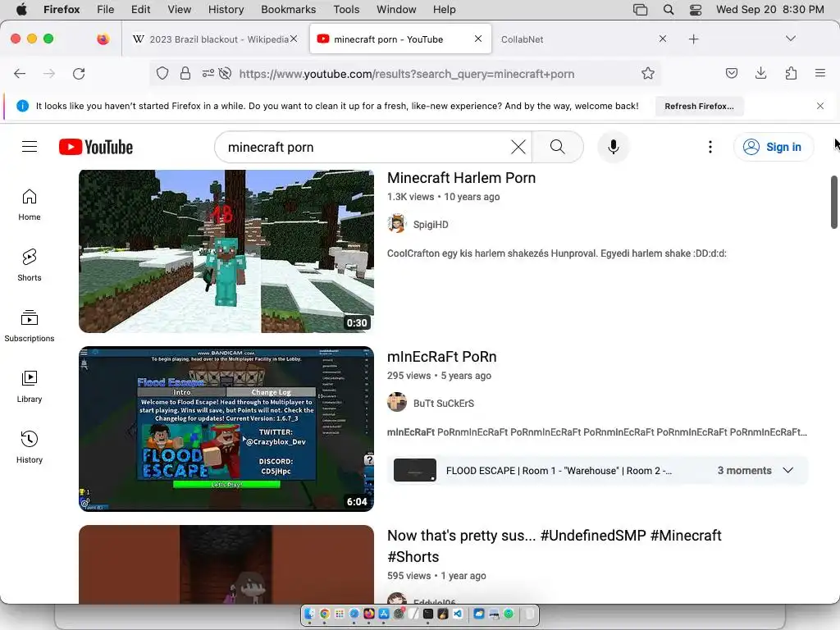Screen dimensions: 840x630
Task: Close the YouTube tab
Action: [478, 39]
